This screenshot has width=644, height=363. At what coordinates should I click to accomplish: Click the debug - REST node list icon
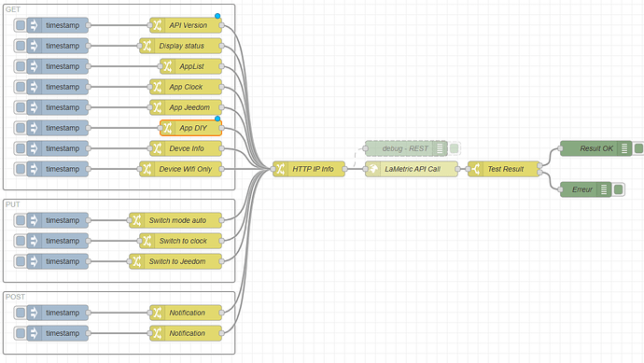[x=440, y=148]
